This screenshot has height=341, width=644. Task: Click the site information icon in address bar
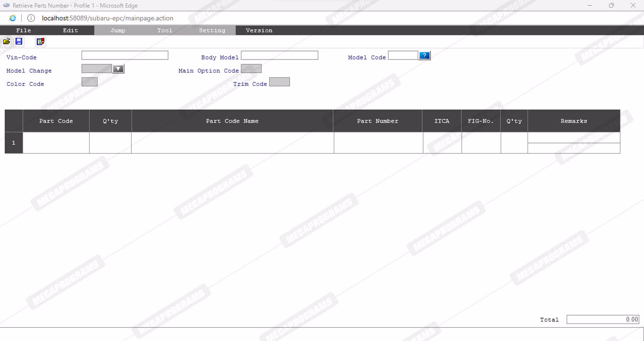coord(31,18)
